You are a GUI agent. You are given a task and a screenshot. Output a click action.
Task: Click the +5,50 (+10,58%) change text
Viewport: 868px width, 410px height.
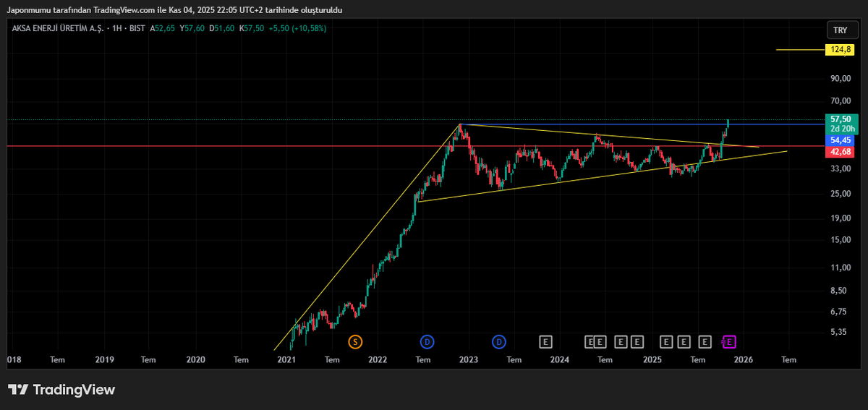(297, 29)
